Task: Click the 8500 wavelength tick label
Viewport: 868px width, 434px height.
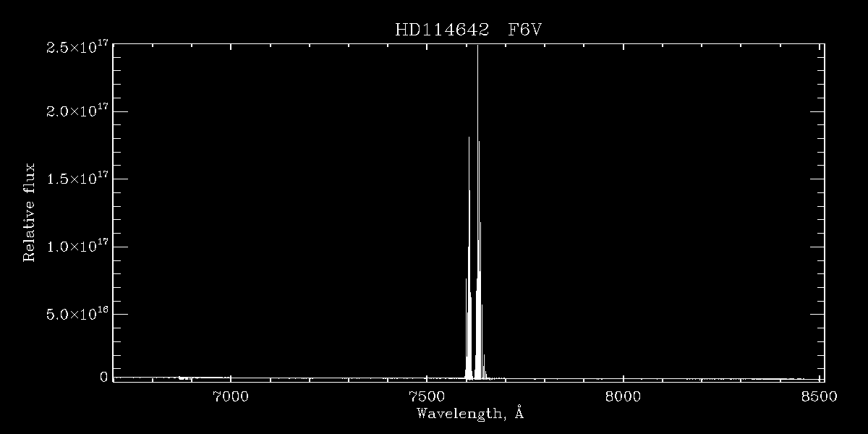Action: coord(819,396)
